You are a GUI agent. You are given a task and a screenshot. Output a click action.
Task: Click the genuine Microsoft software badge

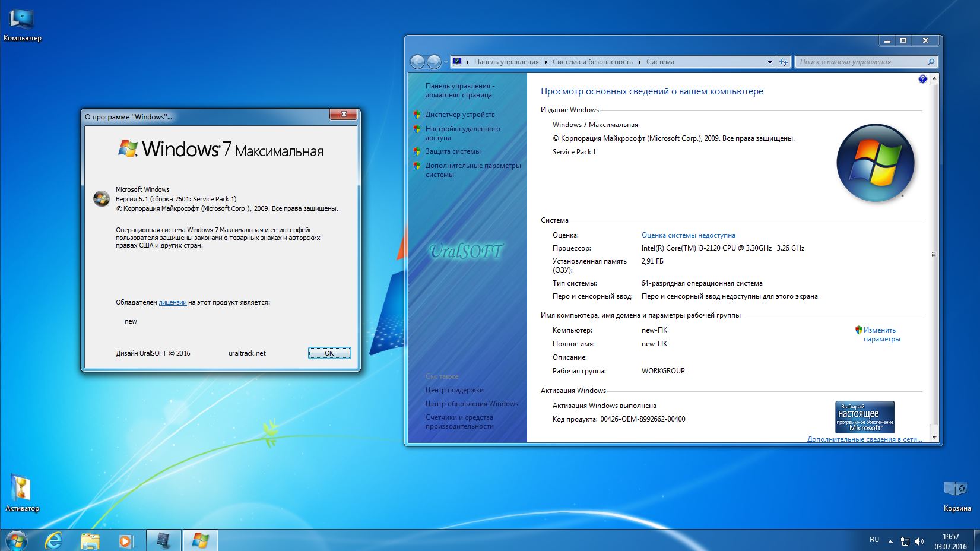tap(864, 417)
